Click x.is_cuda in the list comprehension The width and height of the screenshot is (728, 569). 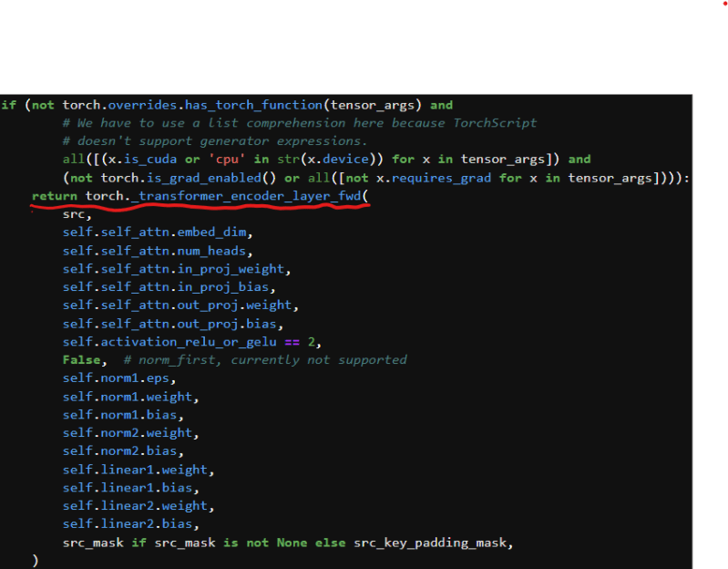(x=142, y=160)
